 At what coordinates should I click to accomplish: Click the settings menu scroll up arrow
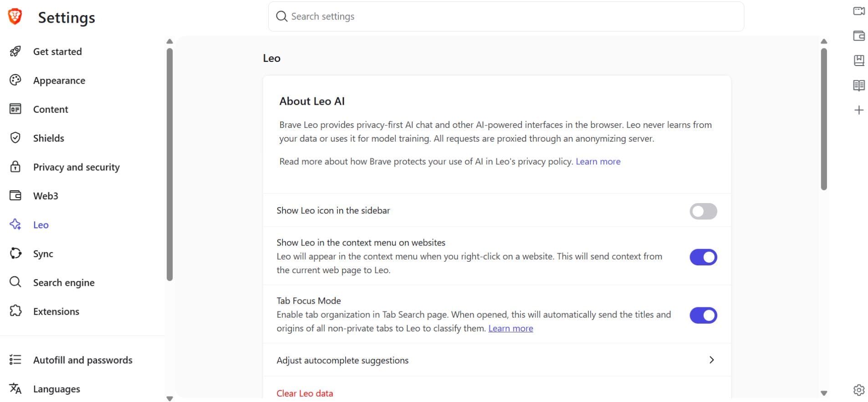tap(170, 41)
